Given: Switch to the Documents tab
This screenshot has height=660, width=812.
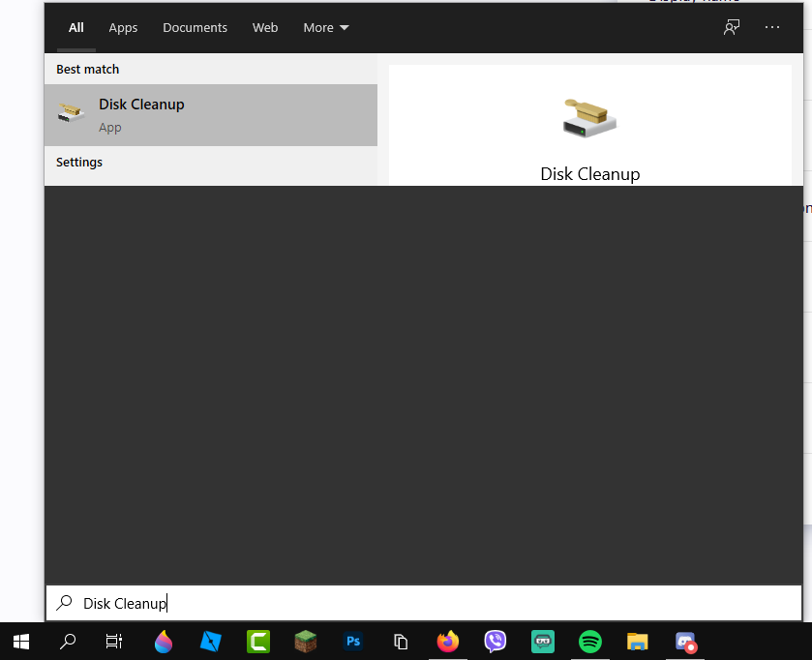Looking at the screenshot, I should point(195,27).
